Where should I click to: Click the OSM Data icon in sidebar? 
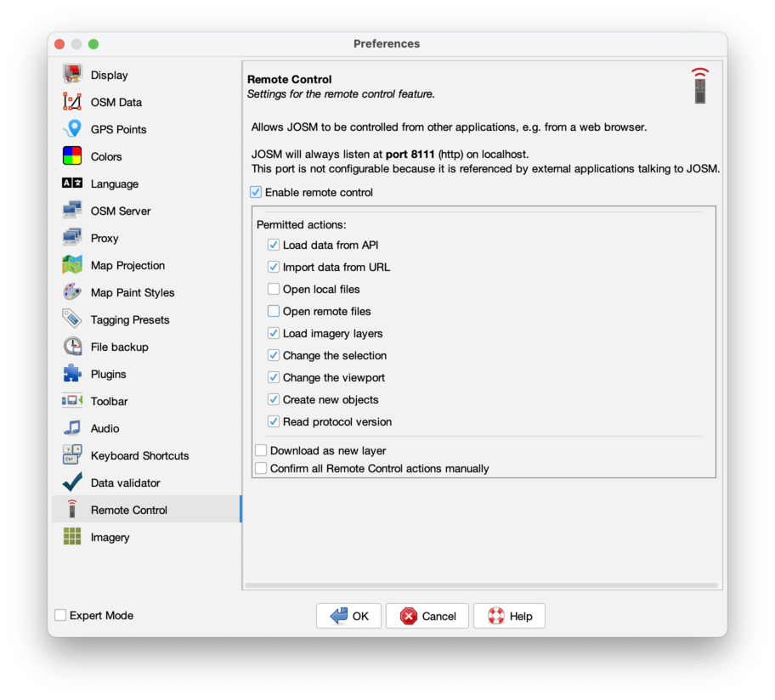[72, 102]
